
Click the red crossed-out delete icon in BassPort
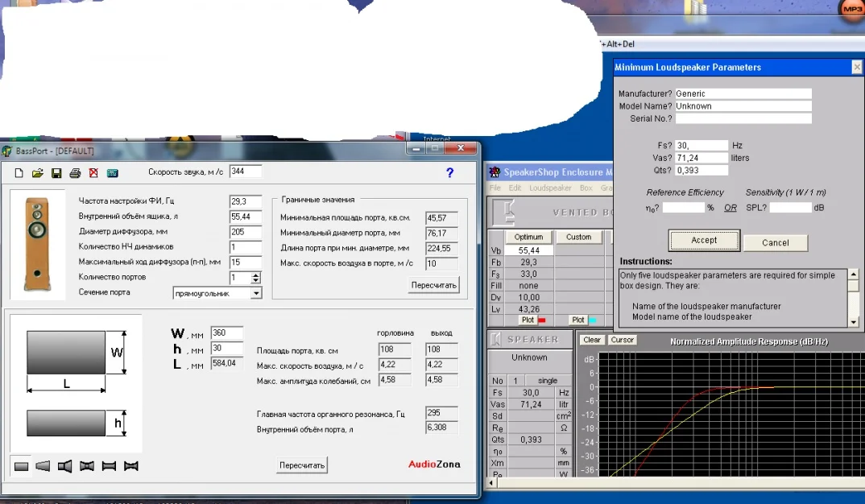(93, 172)
